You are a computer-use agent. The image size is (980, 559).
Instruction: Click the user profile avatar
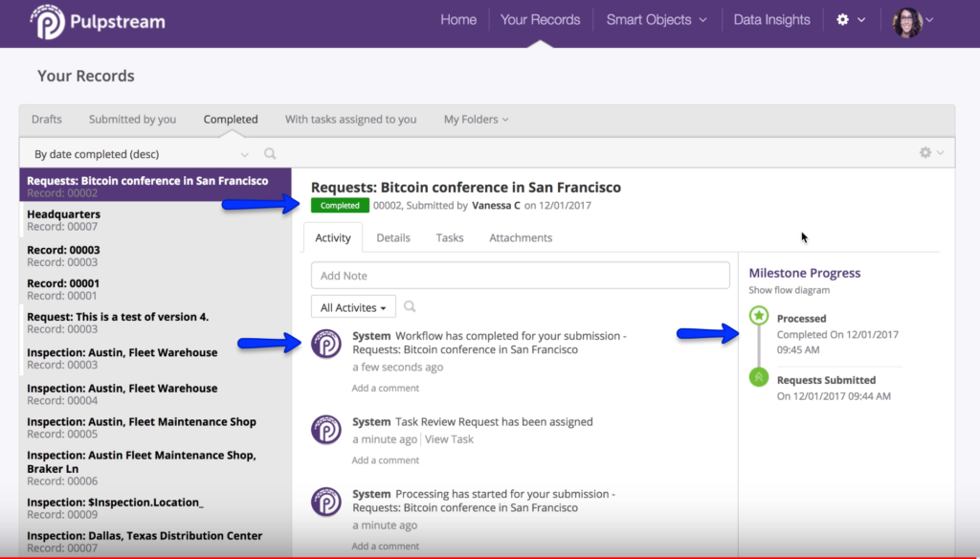(906, 22)
